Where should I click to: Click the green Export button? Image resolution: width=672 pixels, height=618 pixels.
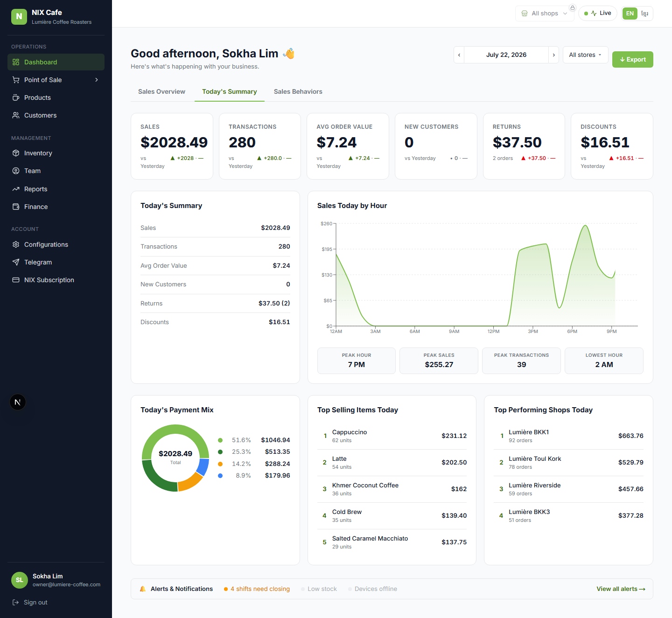(633, 60)
